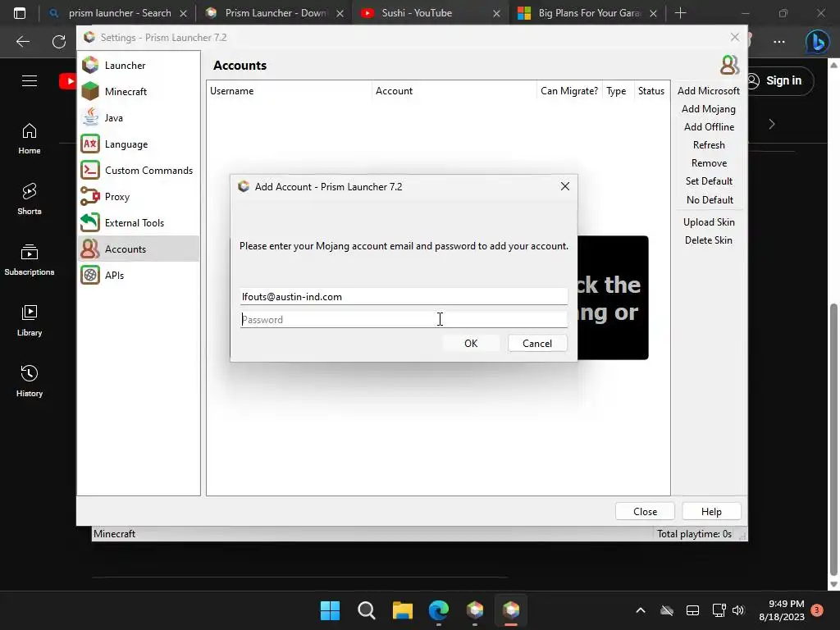Open File Explorer from taskbar

(x=402, y=610)
